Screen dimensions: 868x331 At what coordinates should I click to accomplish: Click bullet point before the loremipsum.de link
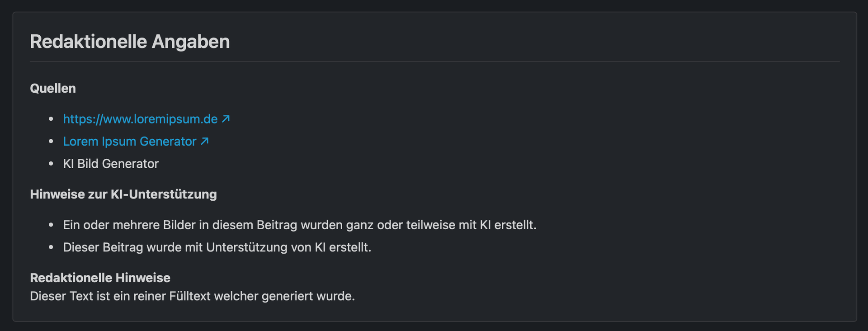pyautogui.click(x=51, y=119)
